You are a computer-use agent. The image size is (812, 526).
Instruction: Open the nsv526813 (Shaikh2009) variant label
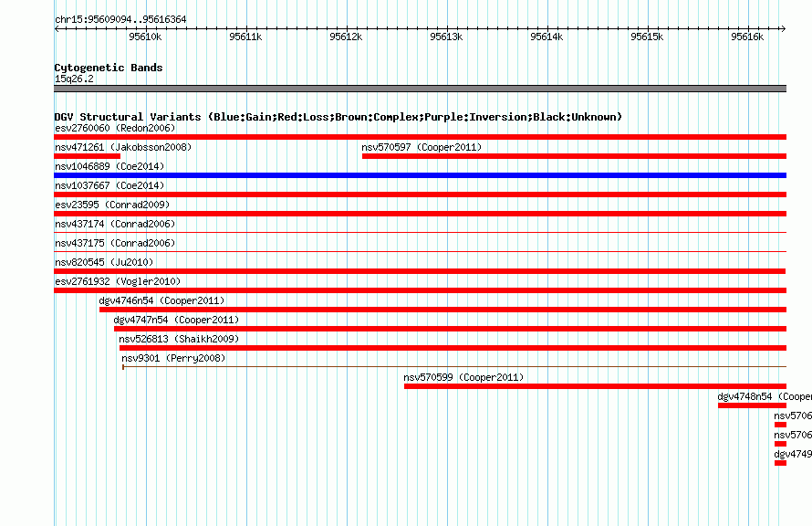point(179,339)
